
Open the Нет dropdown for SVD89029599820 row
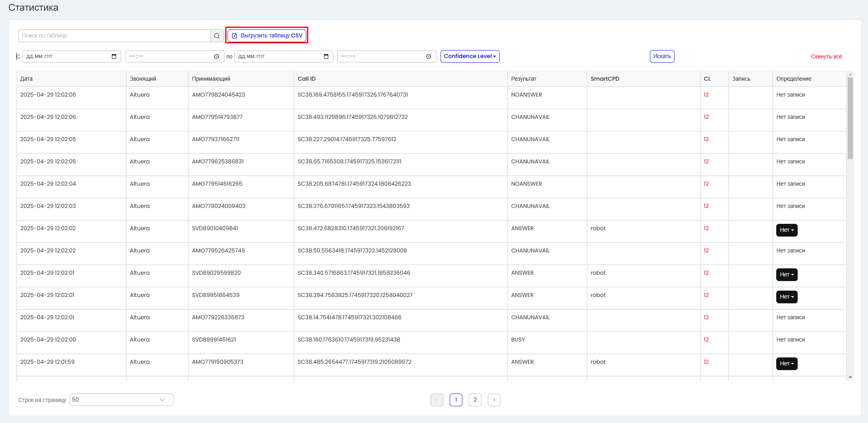(787, 275)
